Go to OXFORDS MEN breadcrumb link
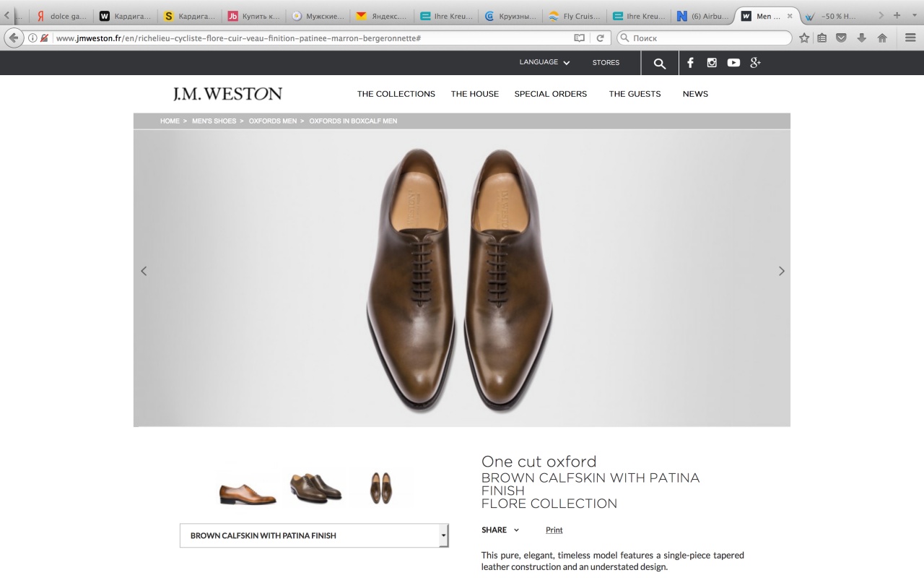Screen dimensions: 924x578 click(x=272, y=121)
